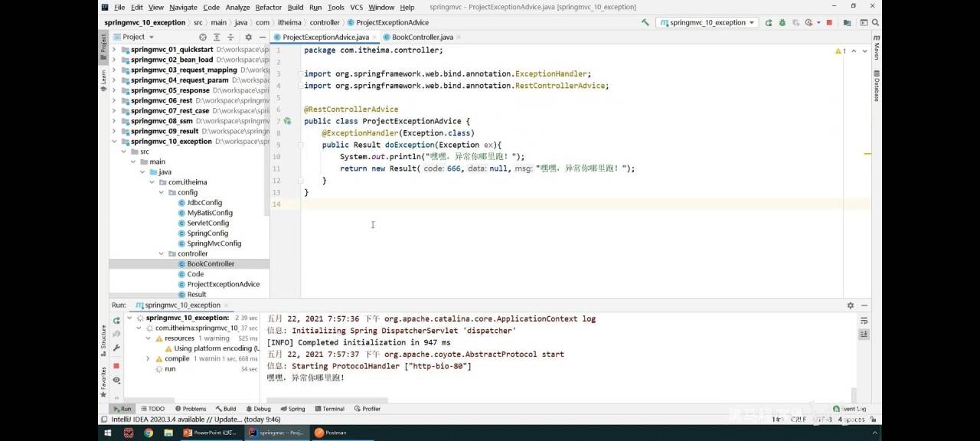Open the Maven tool window on the right

click(877, 49)
